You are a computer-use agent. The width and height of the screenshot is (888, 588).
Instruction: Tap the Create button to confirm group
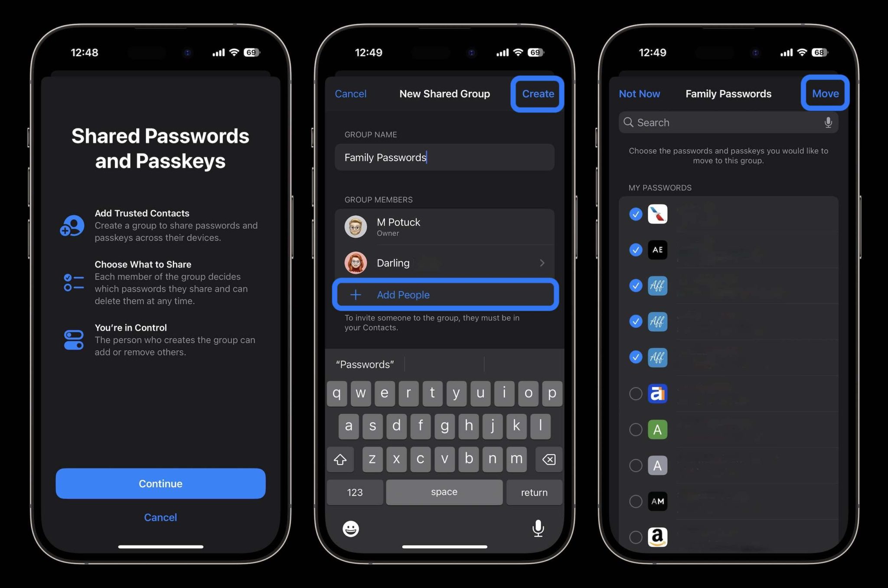tap(538, 93)
